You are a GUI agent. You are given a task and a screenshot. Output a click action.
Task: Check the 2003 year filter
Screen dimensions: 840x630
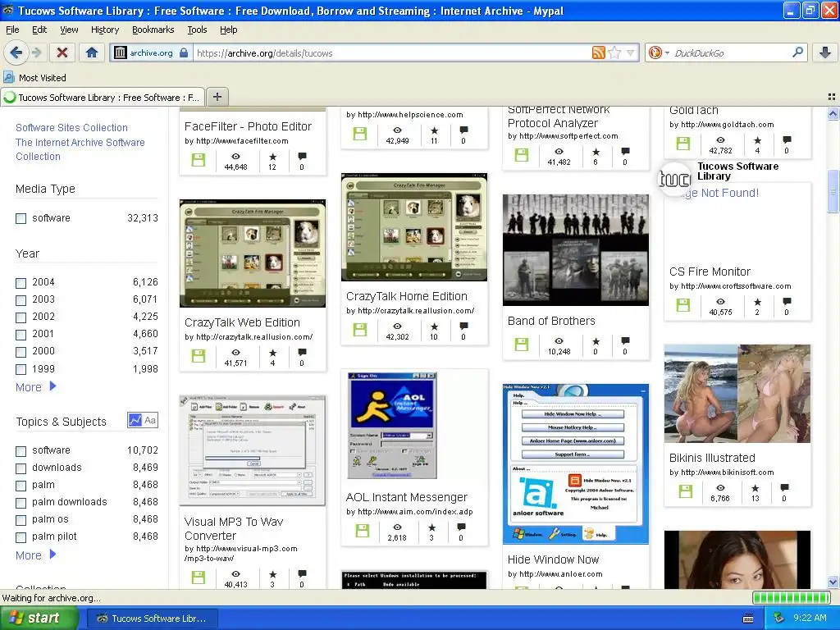21,300
